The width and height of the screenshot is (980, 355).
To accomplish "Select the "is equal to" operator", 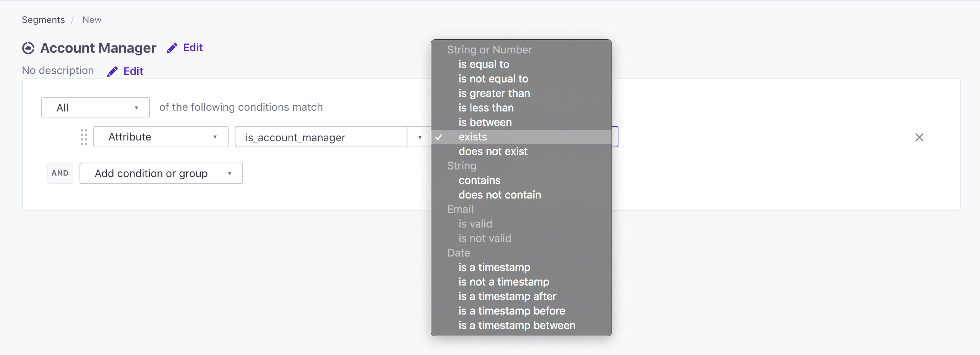I will click(484, 65).
